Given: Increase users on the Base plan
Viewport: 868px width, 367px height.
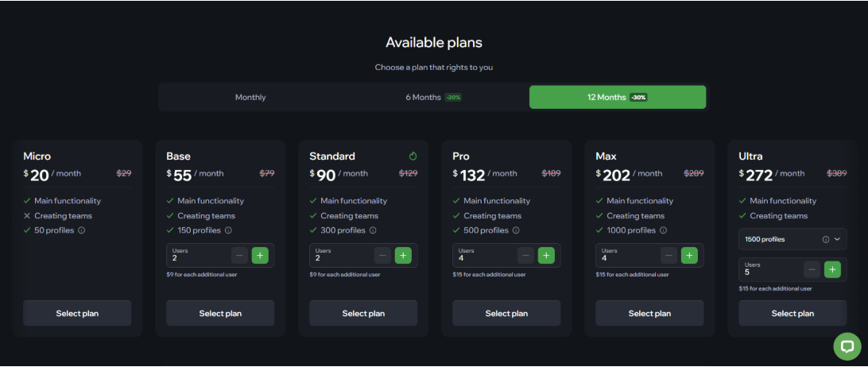Looking at the screenshot, I should [x=260, y=255].
